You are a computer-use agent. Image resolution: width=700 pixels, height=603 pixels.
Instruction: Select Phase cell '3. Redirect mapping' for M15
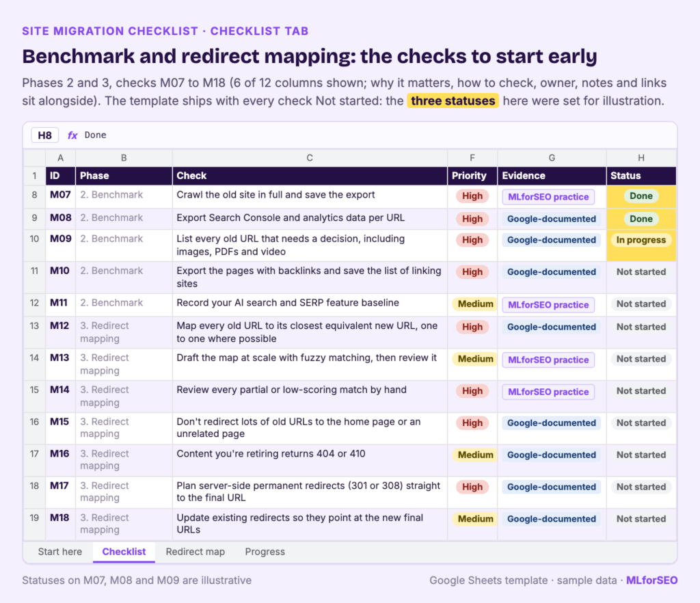[x=124, y=429]
